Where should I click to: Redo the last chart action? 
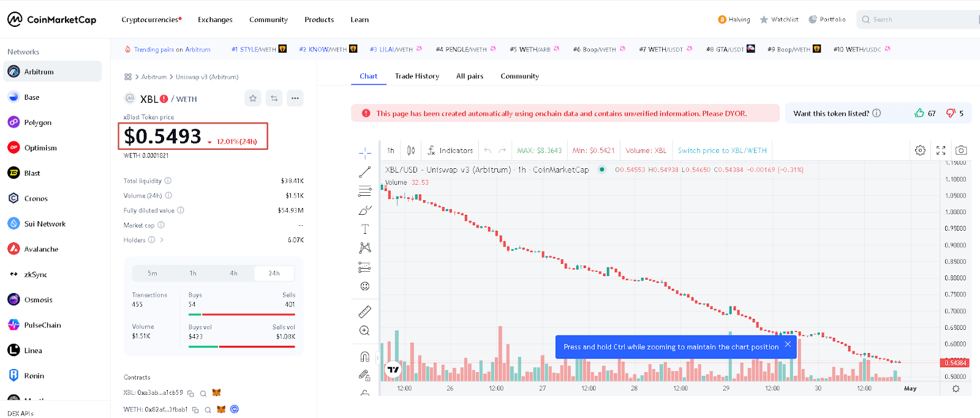pos(502,150)
